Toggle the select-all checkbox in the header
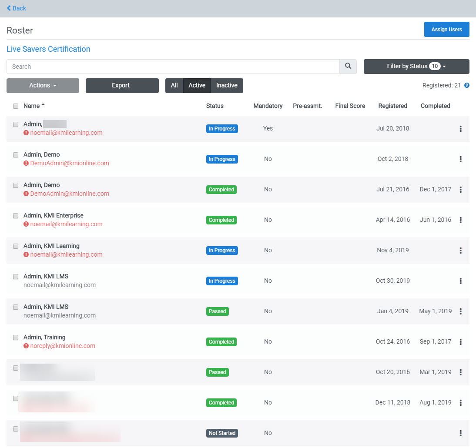This screenshot has height=448, width=476. point(16,106)
